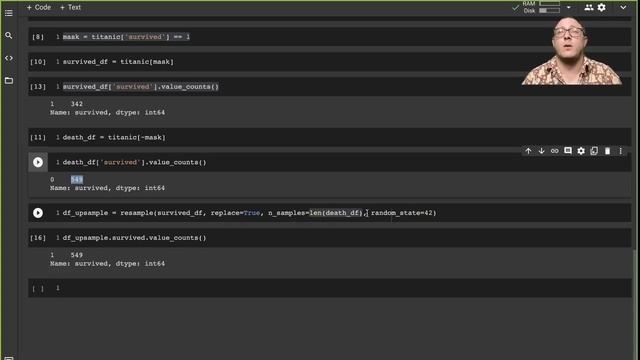
Task: Move cell up with the arrow icon
Action: 528,151
